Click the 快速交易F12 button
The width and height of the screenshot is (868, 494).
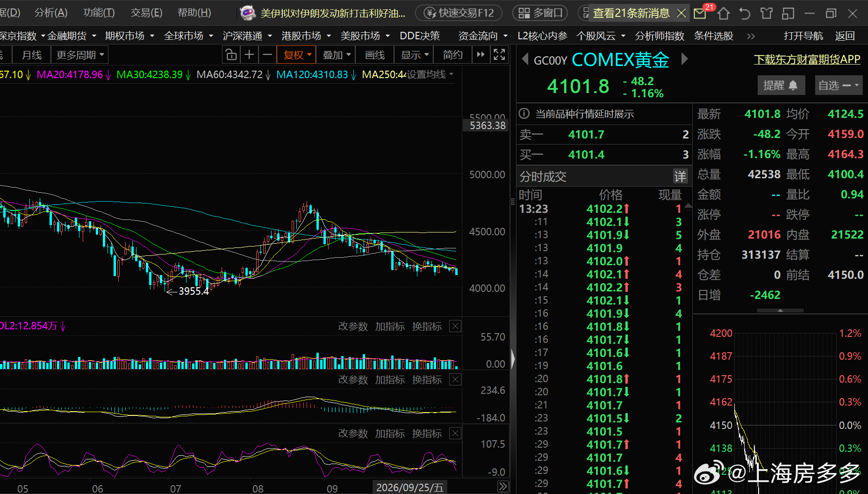point(459,13)
